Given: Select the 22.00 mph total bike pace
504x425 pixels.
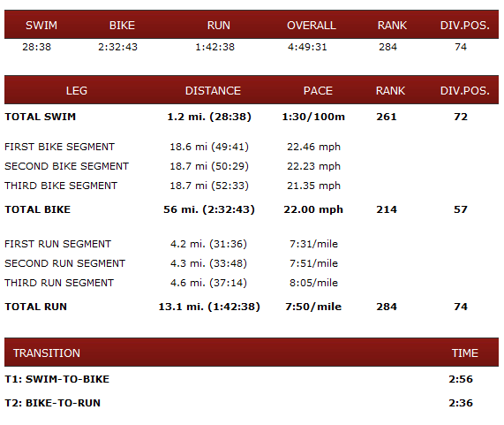Looking at the screenshot, I should point(313,209).
